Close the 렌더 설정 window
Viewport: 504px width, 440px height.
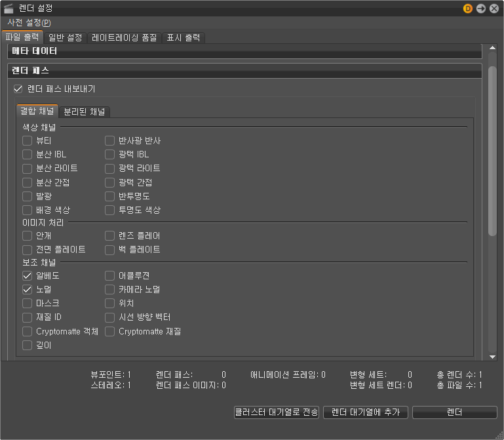click(494, 9)
